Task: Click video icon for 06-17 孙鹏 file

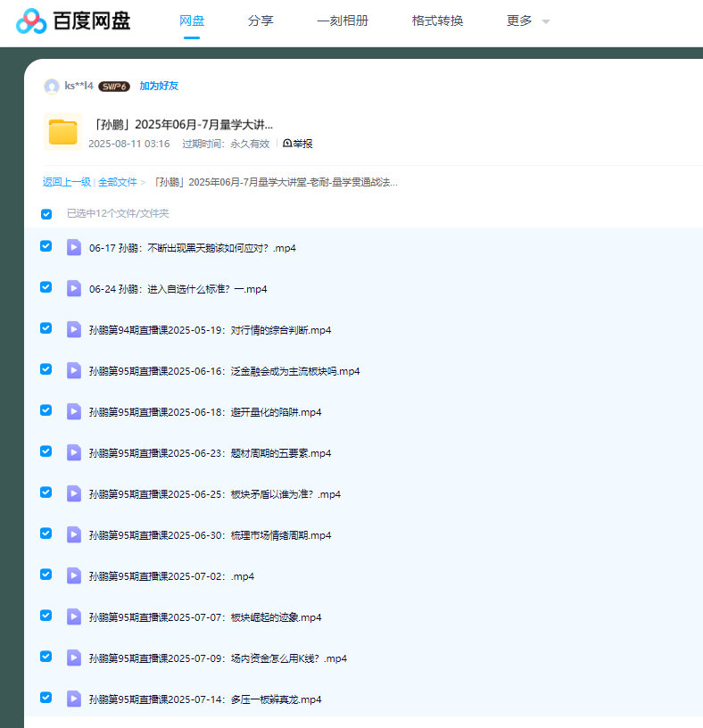Action: point(74,247)
